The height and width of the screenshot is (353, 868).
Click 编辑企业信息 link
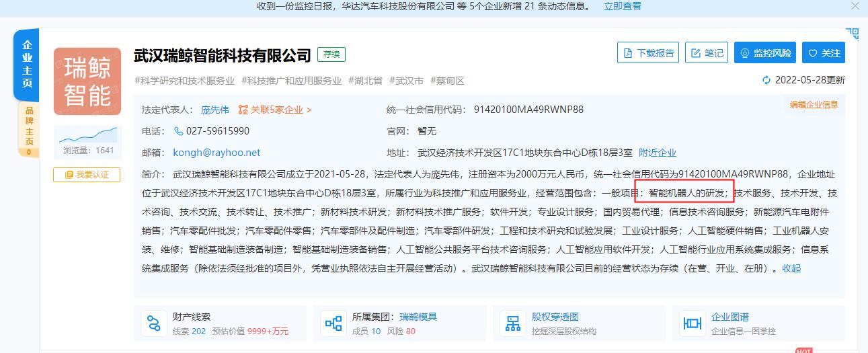click(814, 105)
